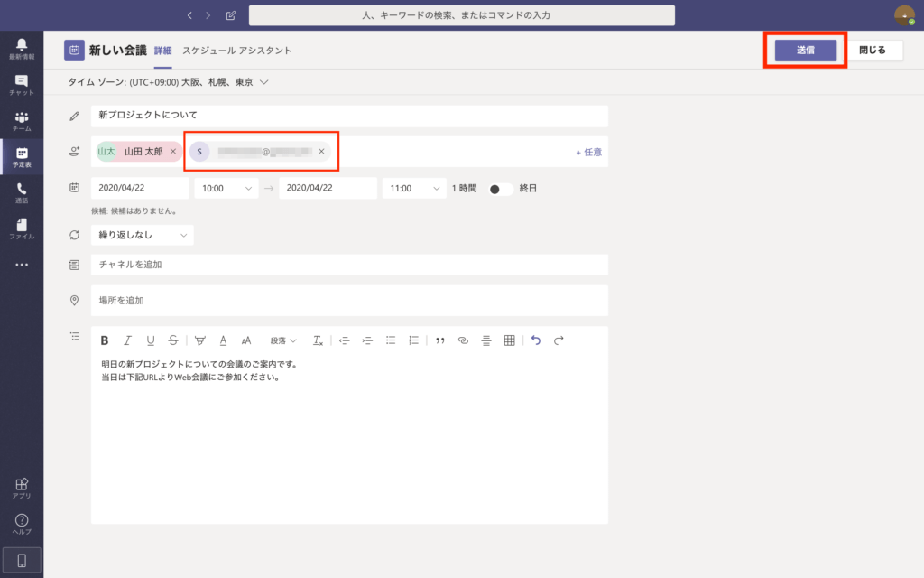This screenshot has height=578, width=924.
Task: Toggle strikethrough formatting in the editor
Action: (172, 340)
